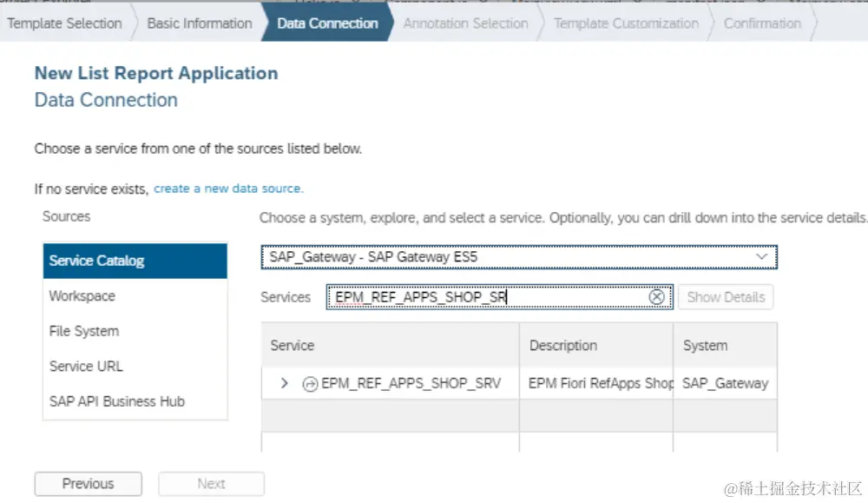Clear the Services search field

[x=657, y=297]
